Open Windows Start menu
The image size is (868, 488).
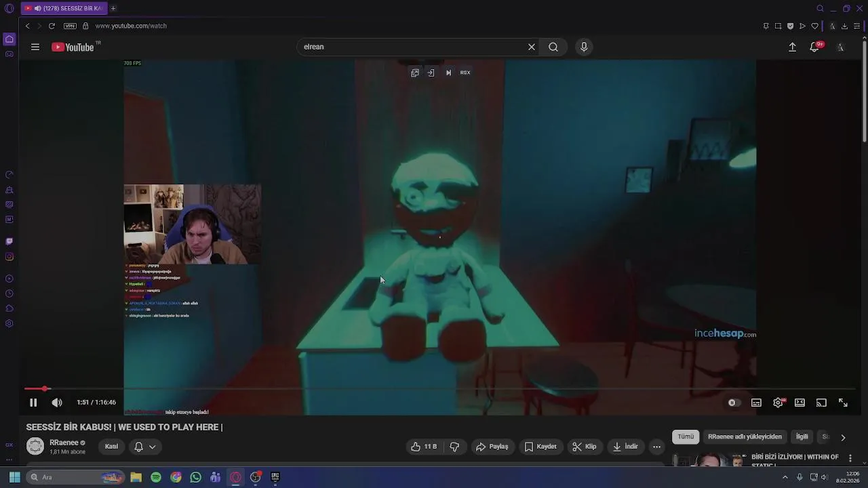(x=14, y=477)
